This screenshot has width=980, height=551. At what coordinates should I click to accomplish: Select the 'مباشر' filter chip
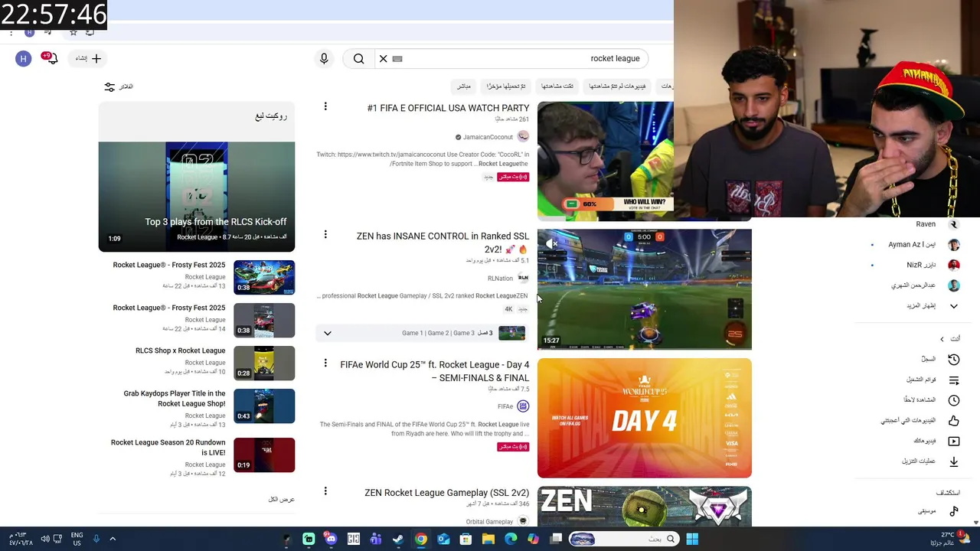tap(464, 86)
